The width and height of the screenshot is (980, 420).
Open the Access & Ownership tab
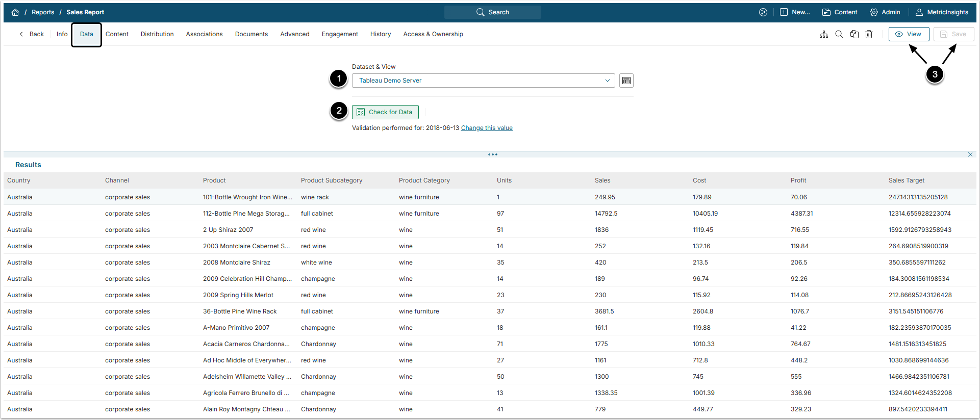[433, 34]
